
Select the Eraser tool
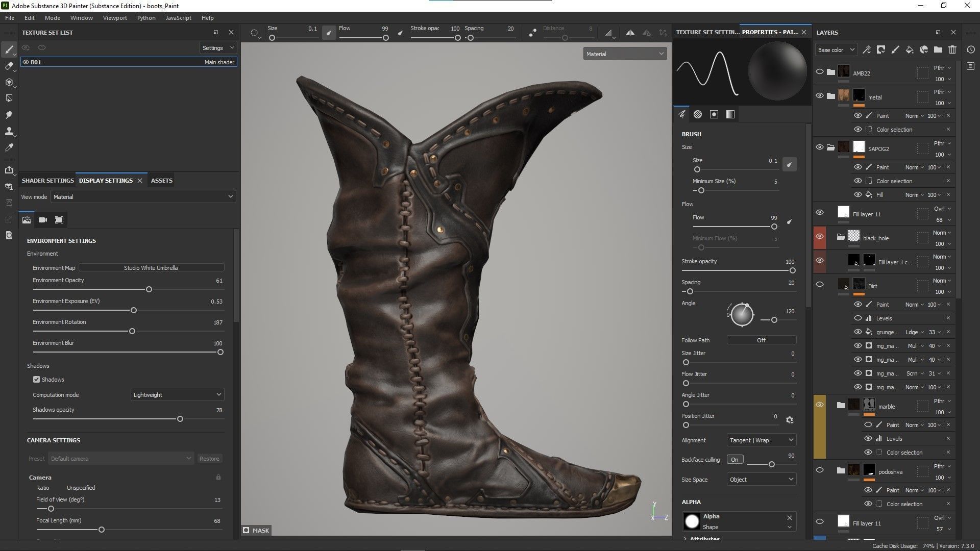tap(9, 66)
